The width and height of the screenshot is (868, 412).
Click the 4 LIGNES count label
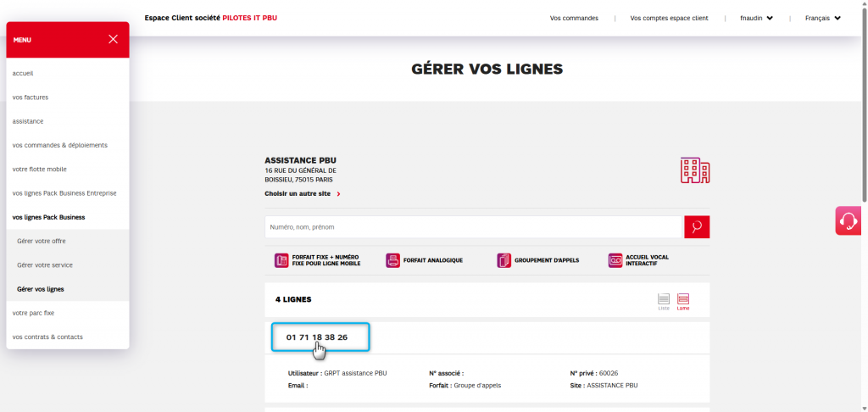click(x=293, y=299)
